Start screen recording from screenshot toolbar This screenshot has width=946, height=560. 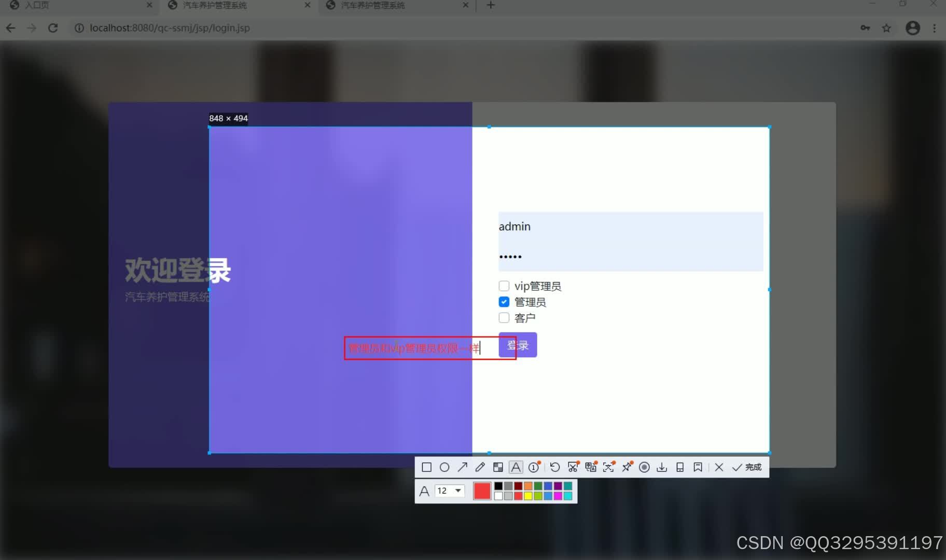[644, 467]
